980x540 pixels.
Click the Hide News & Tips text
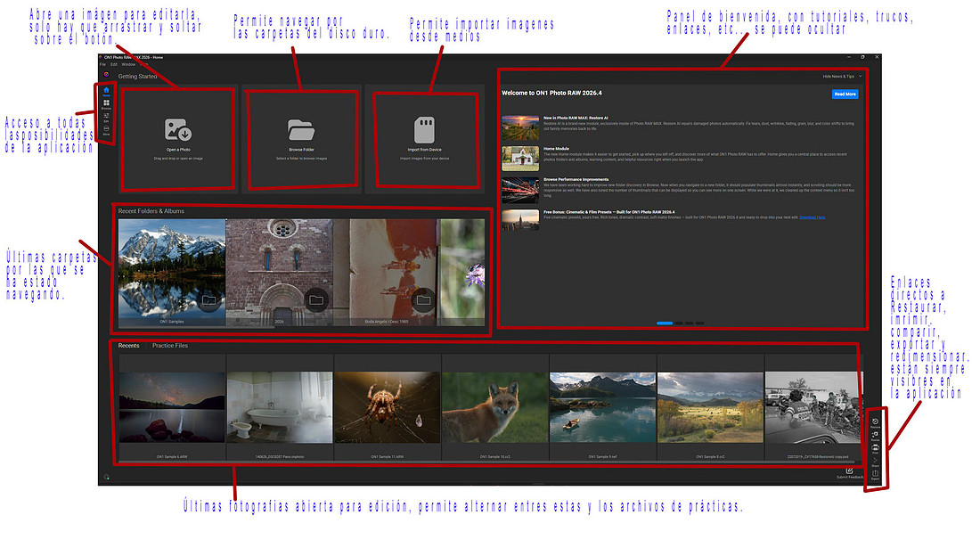[x=838, y=77]
